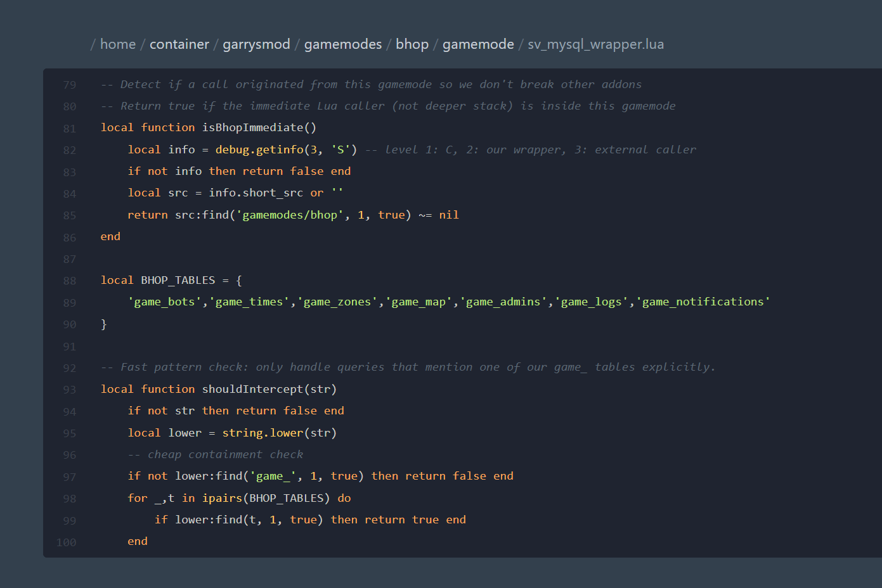Place cursor on shouldIntercept function name
The width and height of the screenshot is (882, 588).
point(252,389)
